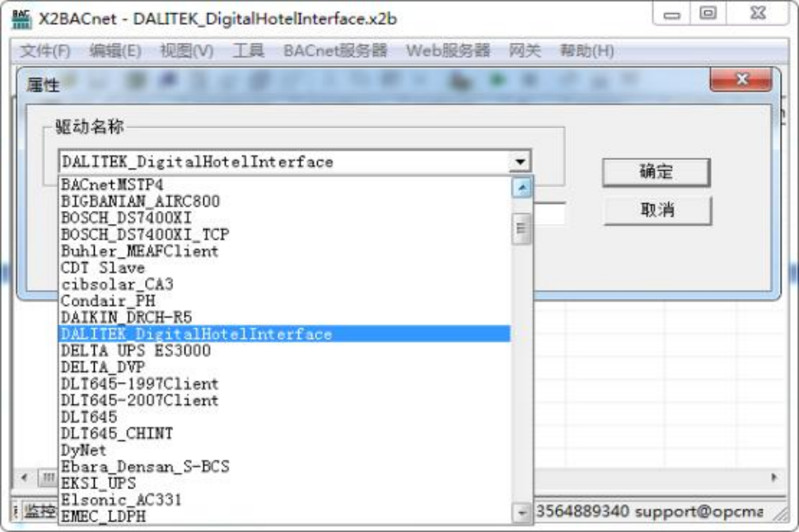The image size is (799, 532).
Task: Close the 属性 dialog
Action: [741, 79]
